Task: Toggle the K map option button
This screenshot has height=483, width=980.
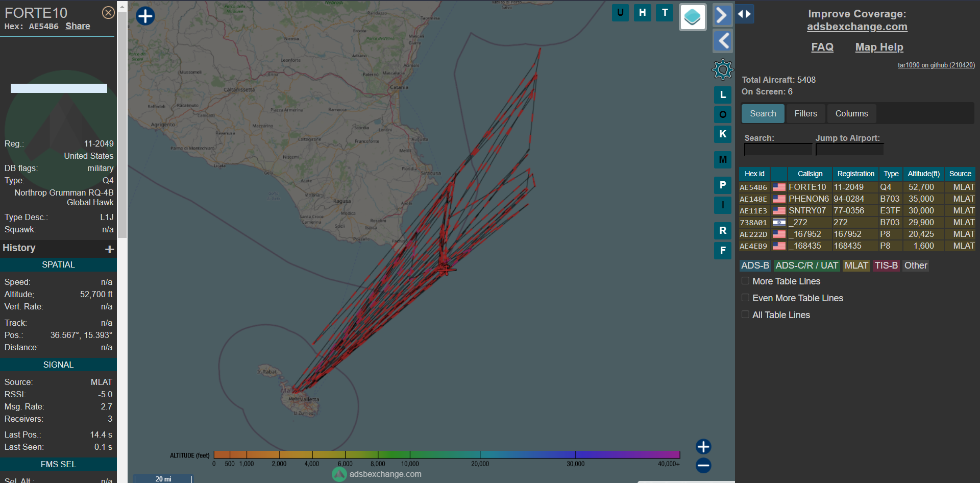Action: (723, 134)
